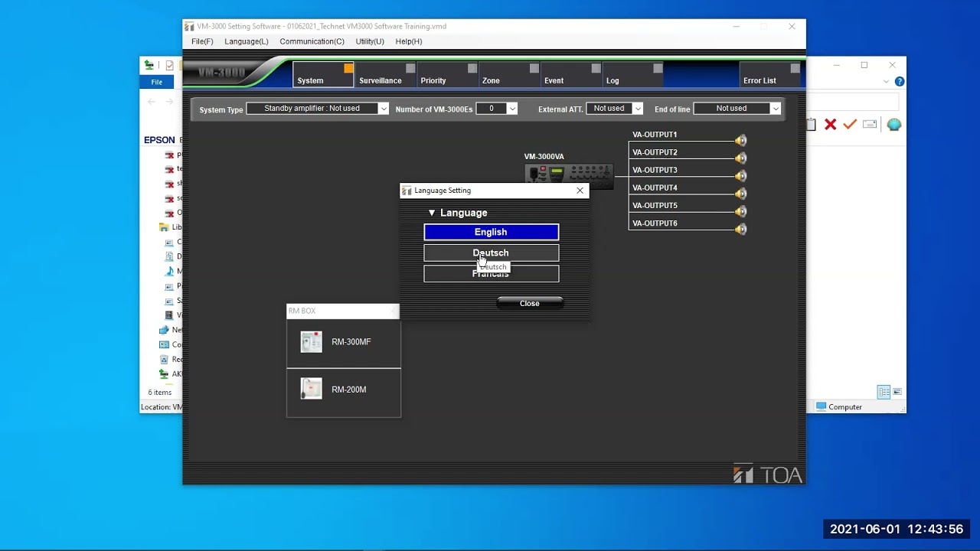Switch to the Zone tab

509,75
